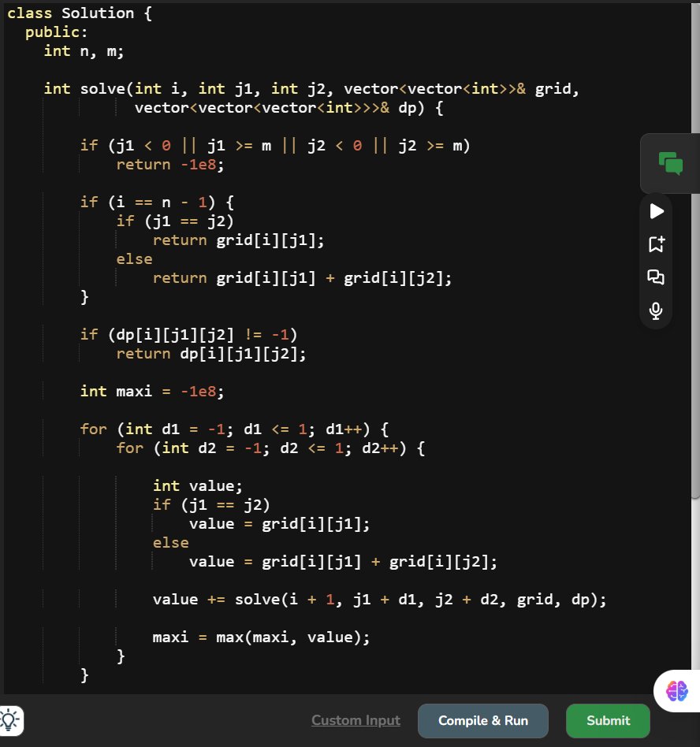This screenshot has height=747, width=700.
Task: Click the microphone icon
Action: tap(656, 310)
